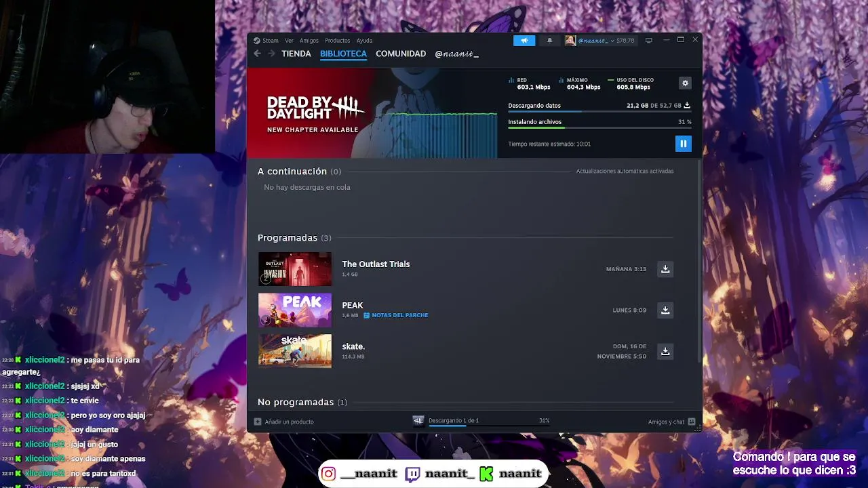Click Tiempo restante estimado text
Screen dimensions: 868x488
pyautogui.click(x=549, y=144)
